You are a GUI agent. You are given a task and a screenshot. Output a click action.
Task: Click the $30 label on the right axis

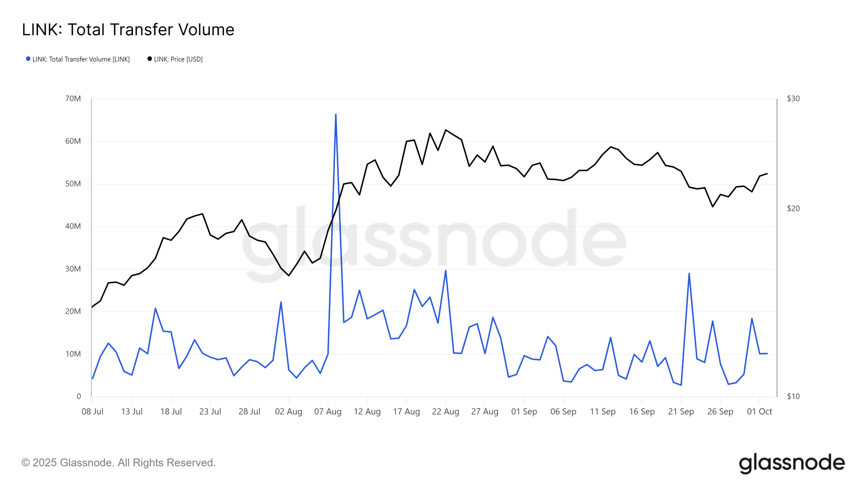[793, 99]
